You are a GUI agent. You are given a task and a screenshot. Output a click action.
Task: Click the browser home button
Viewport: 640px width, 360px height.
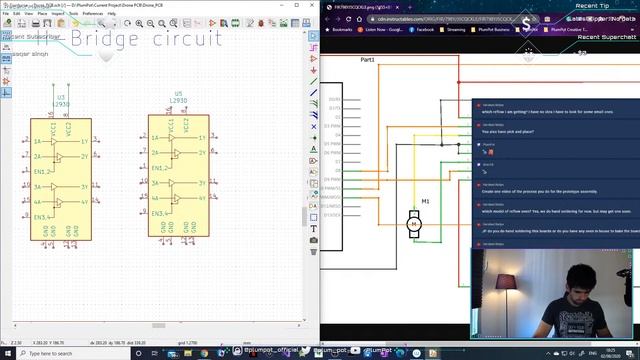(x=359, y=19)
